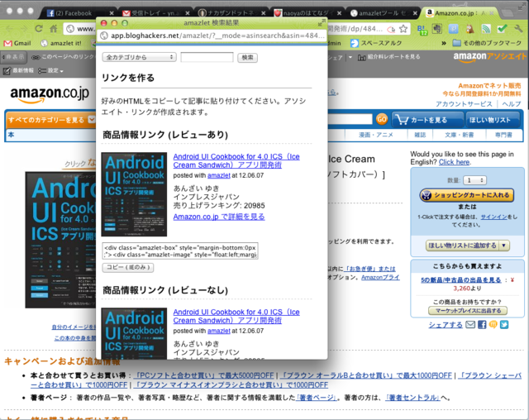The width and height of the screenshot is (529, 420).
Task: Click the amazon.co.jp logo
Action: pyautogui.click(x=50, y=94)
